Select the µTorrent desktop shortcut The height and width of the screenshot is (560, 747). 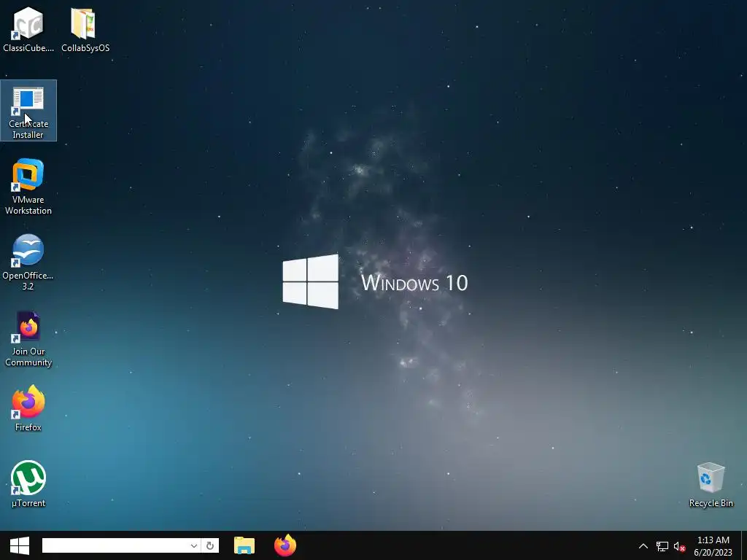[x=28, y=484]
